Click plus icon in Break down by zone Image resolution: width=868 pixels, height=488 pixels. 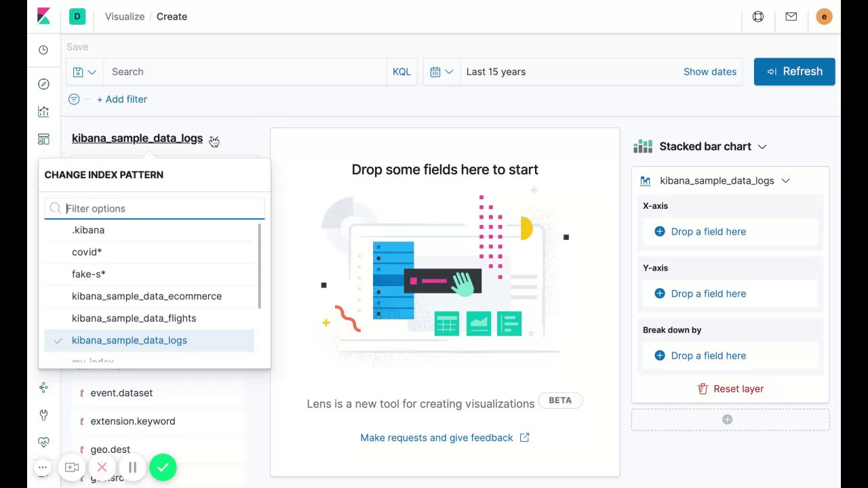point(660,355)
